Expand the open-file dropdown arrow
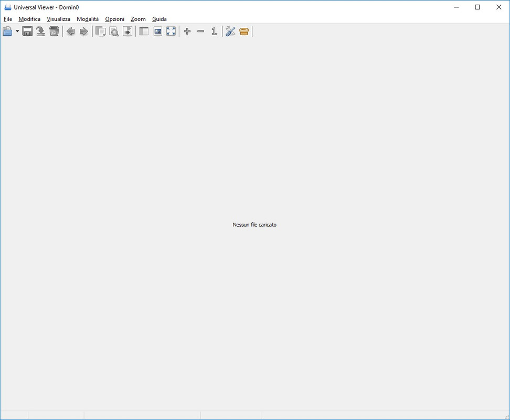 click(x=17, y=31)
